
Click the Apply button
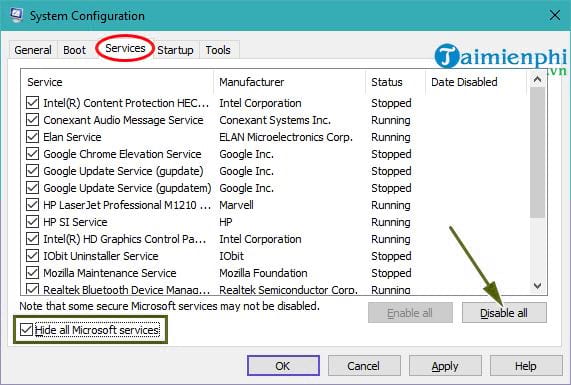coord(445,366)
